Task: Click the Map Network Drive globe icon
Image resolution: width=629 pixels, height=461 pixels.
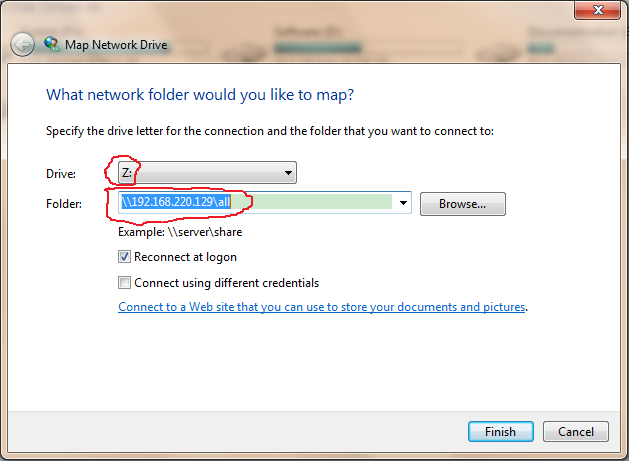Action: point(52,44)
